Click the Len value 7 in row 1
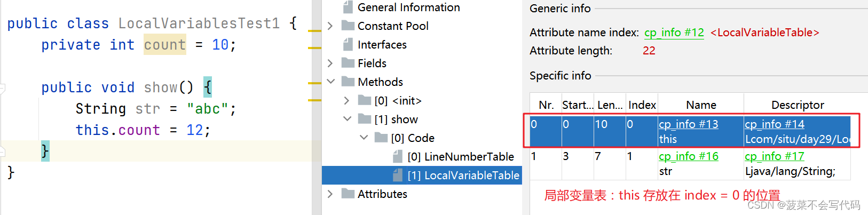The height and width of the screenshot is (215, 868). tap(598, 156)
